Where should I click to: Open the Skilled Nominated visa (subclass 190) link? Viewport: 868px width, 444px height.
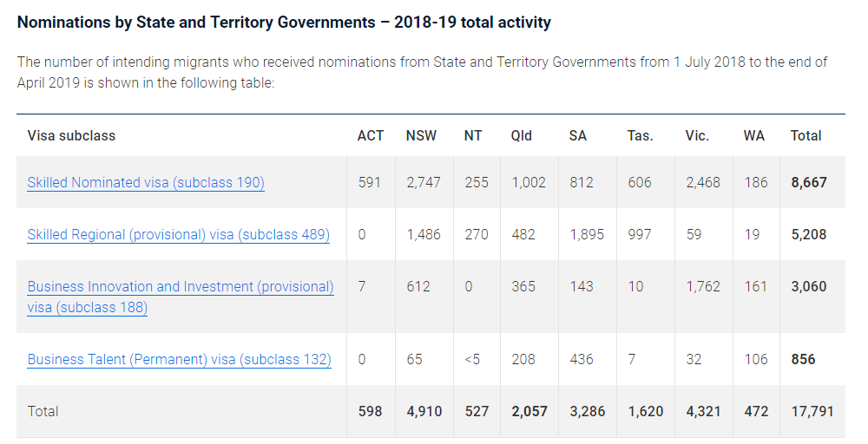pyautogui.click(x=146, y=183)
